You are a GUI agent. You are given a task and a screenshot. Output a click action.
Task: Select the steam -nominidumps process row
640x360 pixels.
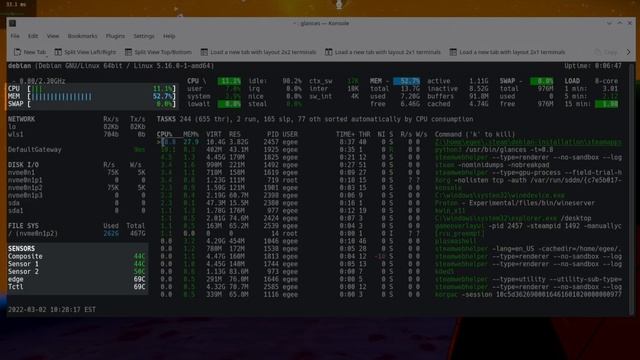coord(389,165)
